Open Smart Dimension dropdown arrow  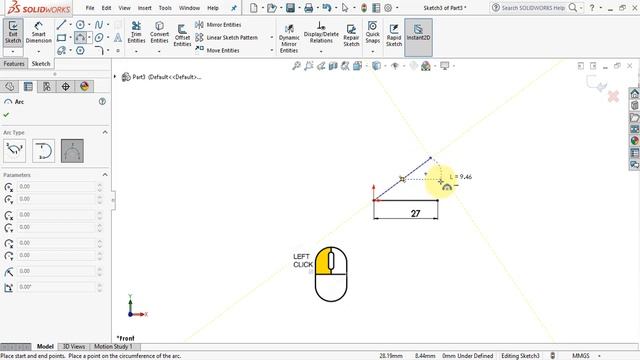(x=38, y=52)
